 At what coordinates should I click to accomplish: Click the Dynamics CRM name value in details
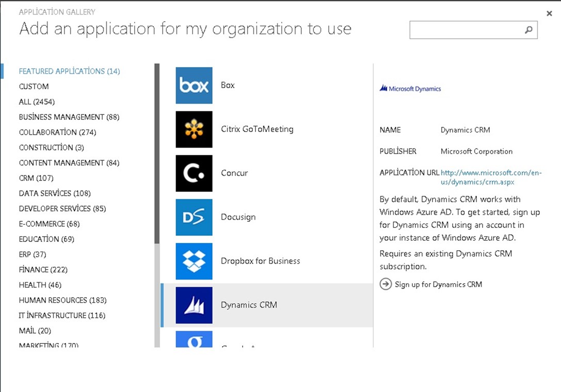(466, 130)
